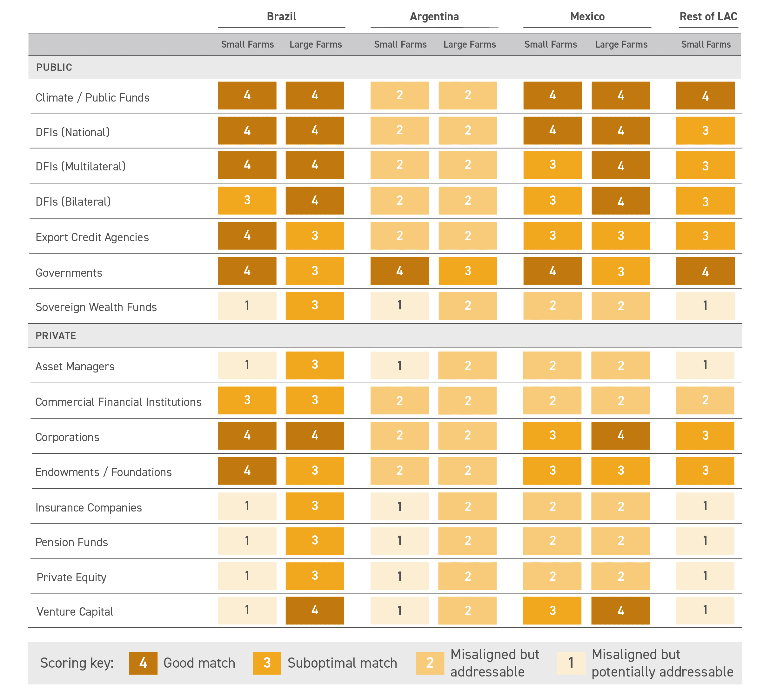
Task: Click Commercial Financial Institutions Rest of LAC cell
Action: [x=705, y=400]
